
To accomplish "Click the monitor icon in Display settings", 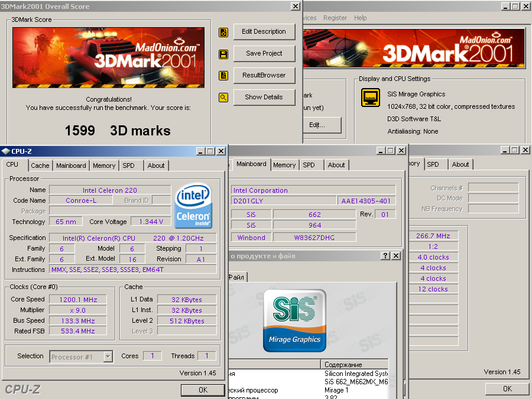I will click(371, 98).
